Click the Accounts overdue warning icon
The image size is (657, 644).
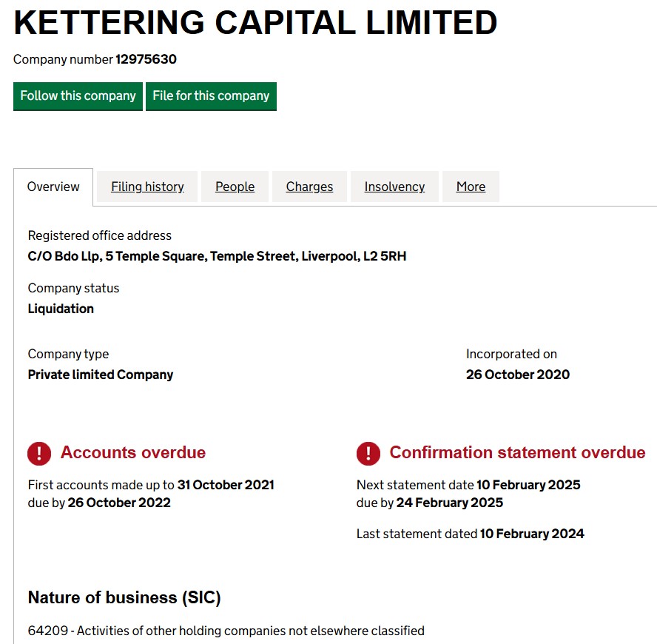point(39,454)
